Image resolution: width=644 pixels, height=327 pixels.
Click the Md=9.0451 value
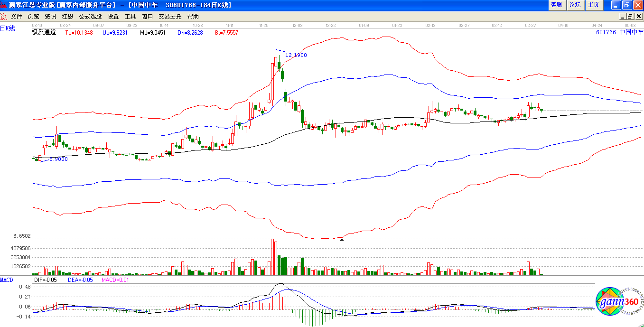tap(152, 33)
